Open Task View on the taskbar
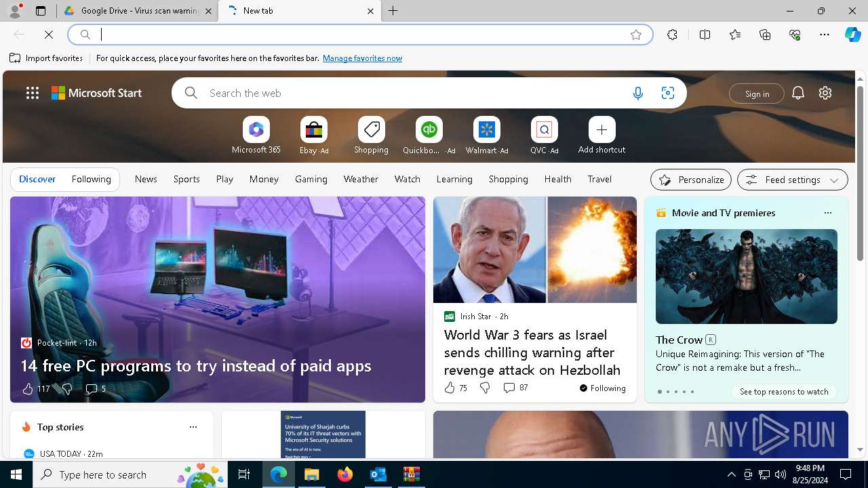 [x=244, y=474]
